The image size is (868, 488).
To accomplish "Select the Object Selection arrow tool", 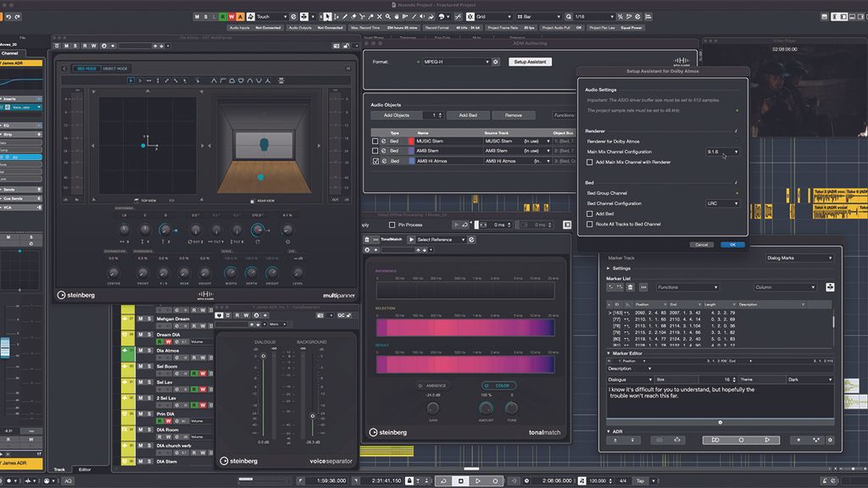I will pyautogui.click(x=328, y=17).
